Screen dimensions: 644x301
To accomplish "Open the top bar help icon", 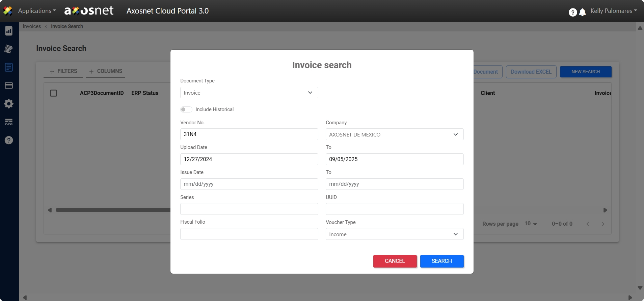I will click(x=572, y=12).
